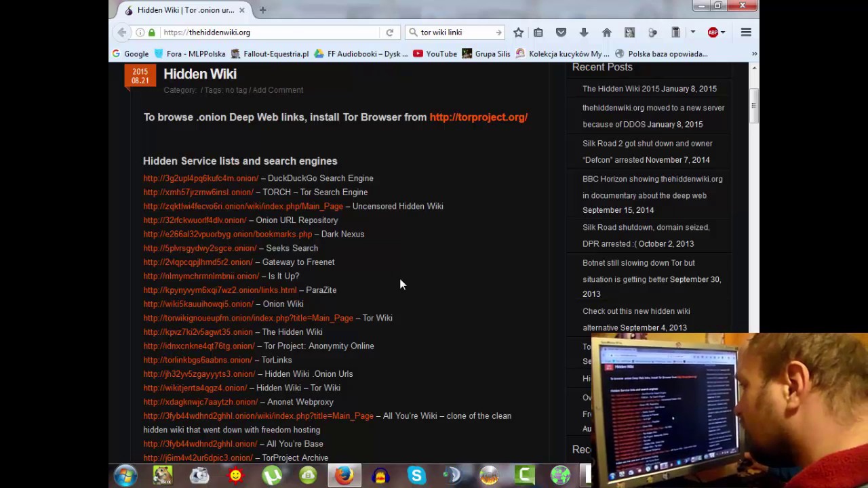868x488 pixels.
Task: Open the YouTube bookmark
Action: point(435,54)
